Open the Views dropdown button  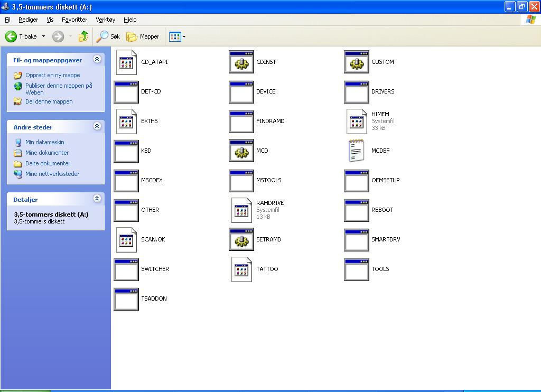click(177, 36)
